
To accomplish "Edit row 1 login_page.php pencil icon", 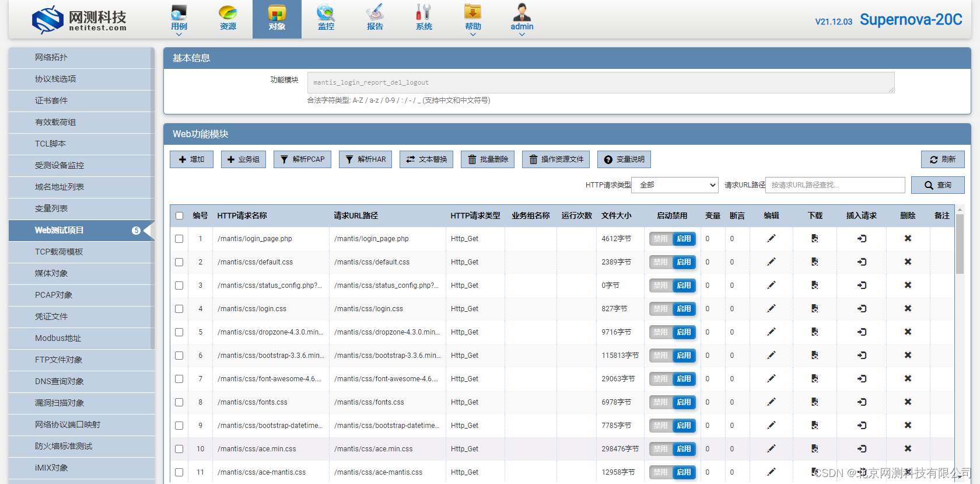I will [x=771, y=238].
